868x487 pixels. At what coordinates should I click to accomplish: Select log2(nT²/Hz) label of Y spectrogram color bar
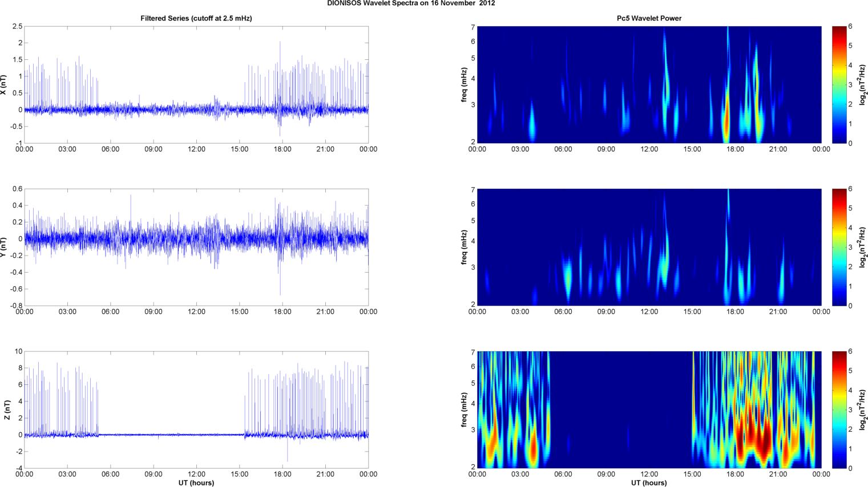tap(863, 247)
